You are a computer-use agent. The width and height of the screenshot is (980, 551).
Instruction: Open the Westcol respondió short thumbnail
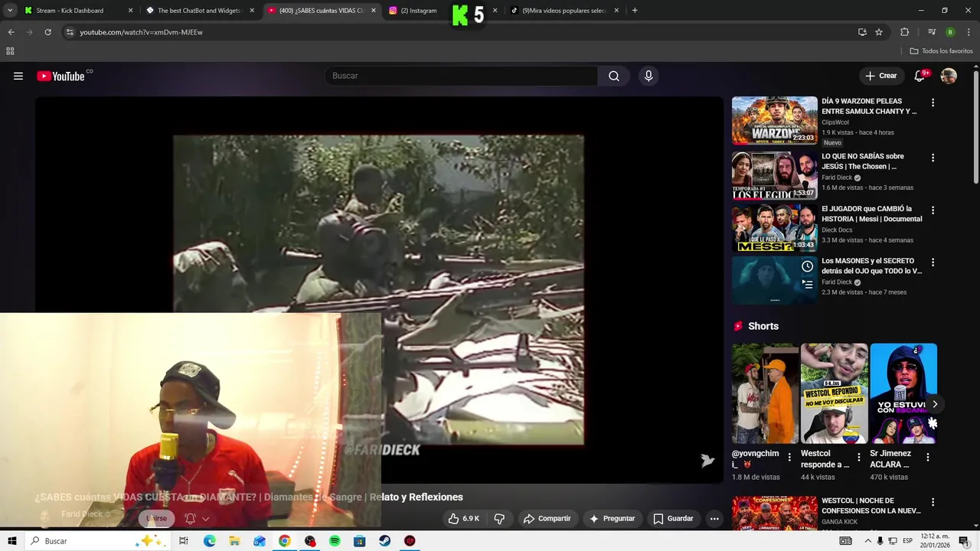835,393
